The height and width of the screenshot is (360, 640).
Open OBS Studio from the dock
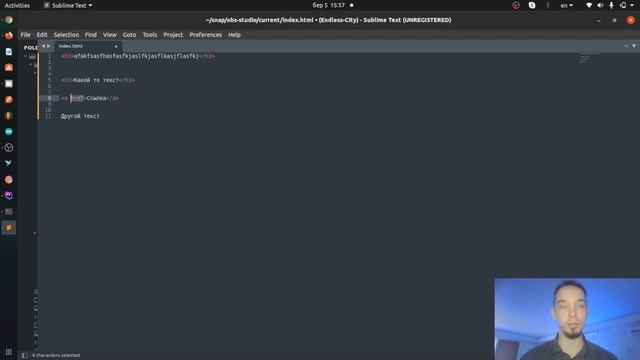tap(9, 148)
